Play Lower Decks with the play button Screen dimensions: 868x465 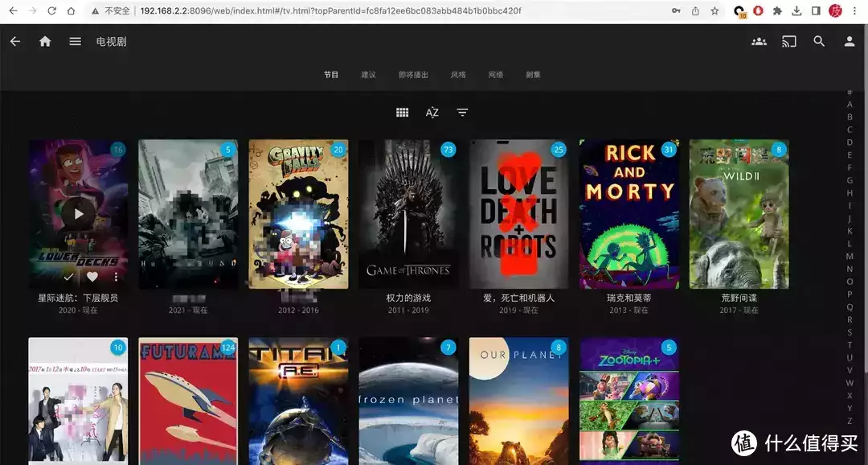[x=78, y=214]
